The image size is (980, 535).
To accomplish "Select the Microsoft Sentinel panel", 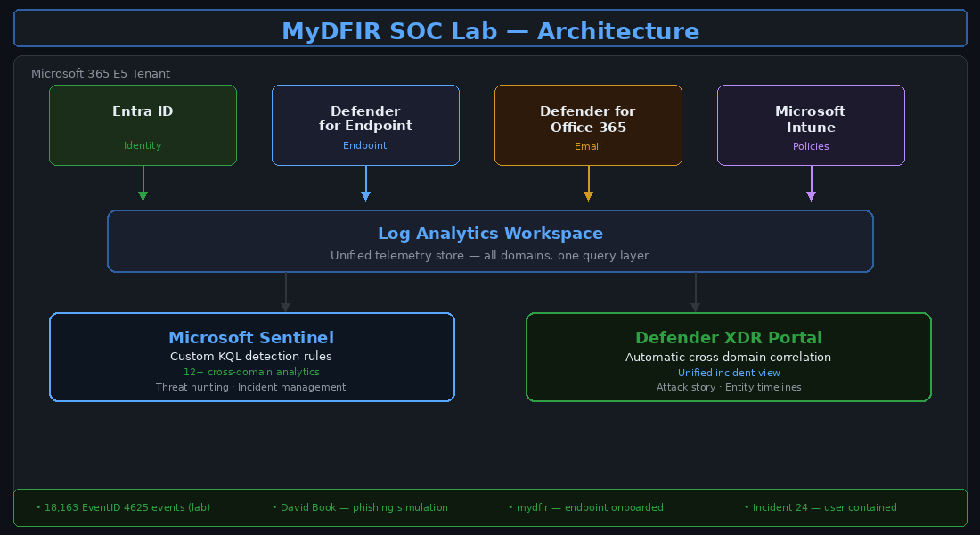I will (x=252, y=357).
